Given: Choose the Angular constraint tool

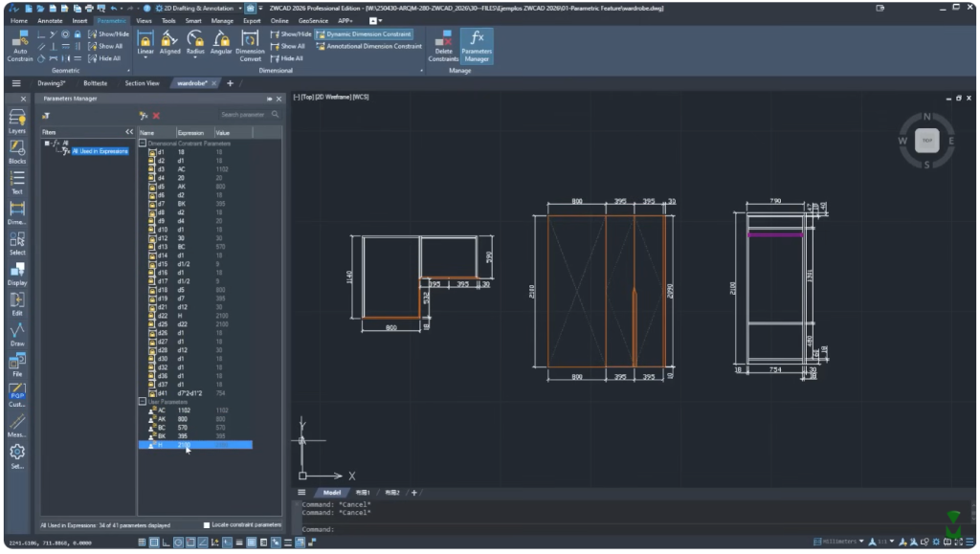Looking at the screenshot, I should tap(221, 42).
